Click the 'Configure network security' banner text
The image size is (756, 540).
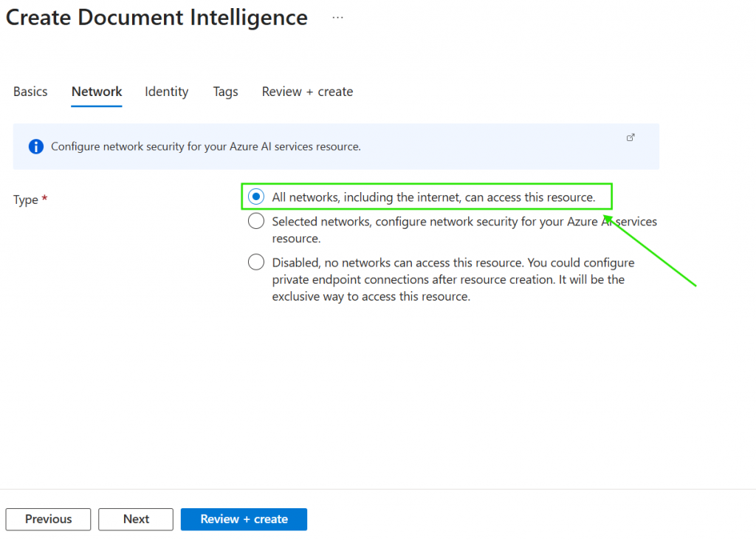(x=205, y=146)
